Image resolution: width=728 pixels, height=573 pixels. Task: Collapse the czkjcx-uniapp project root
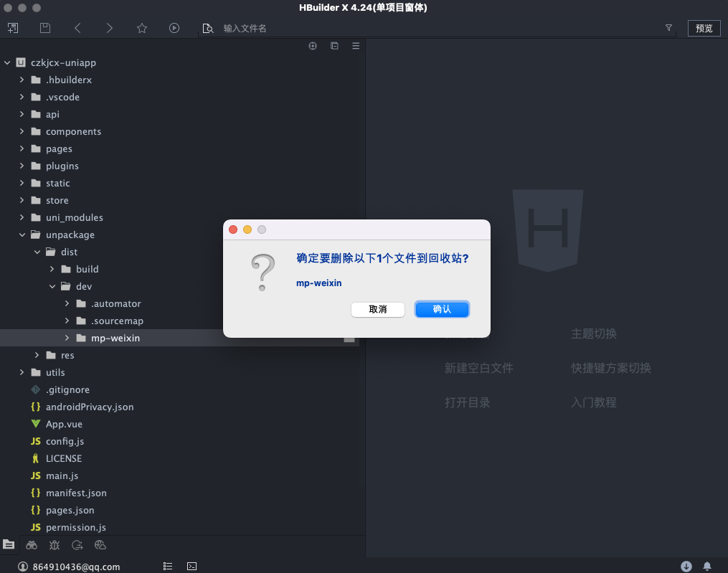click(x=7, y=62)
